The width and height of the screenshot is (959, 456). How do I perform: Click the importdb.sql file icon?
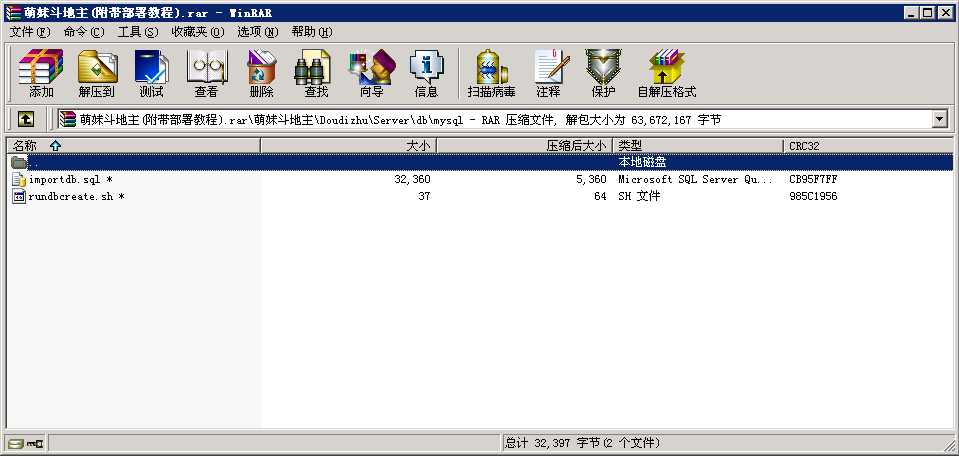coord(19,180)
